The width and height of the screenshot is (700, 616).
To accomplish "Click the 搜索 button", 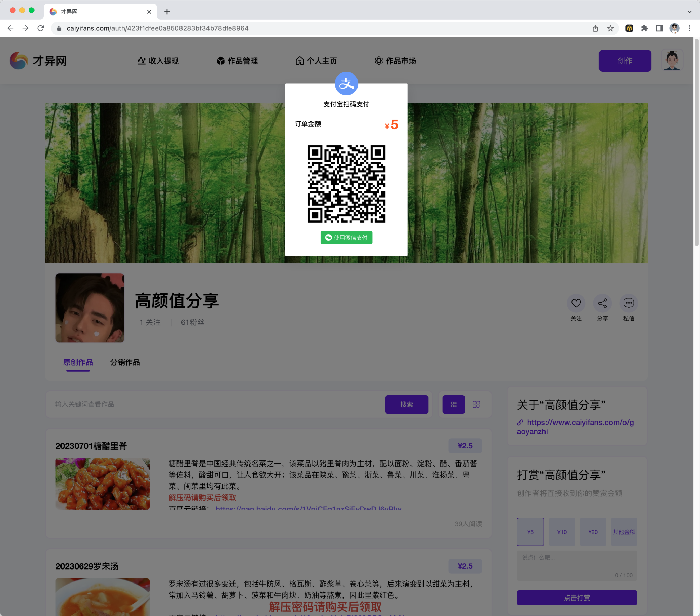I will [x=406, y=404].
